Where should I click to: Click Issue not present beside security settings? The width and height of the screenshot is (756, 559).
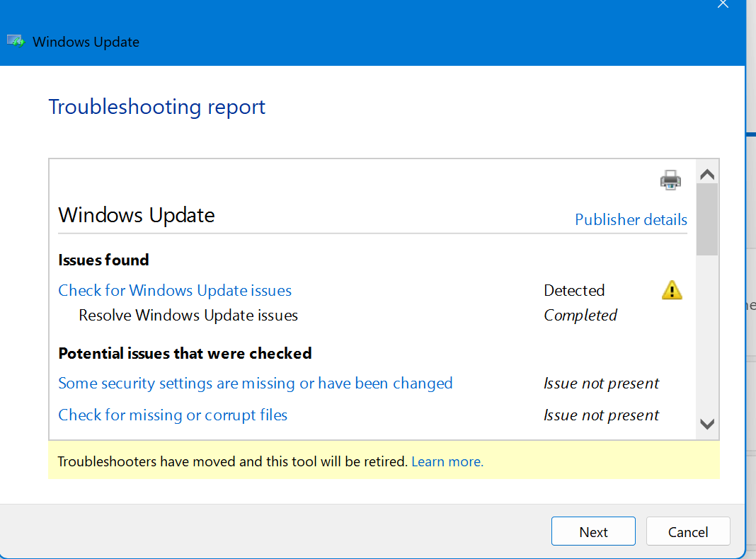point(601,383)
